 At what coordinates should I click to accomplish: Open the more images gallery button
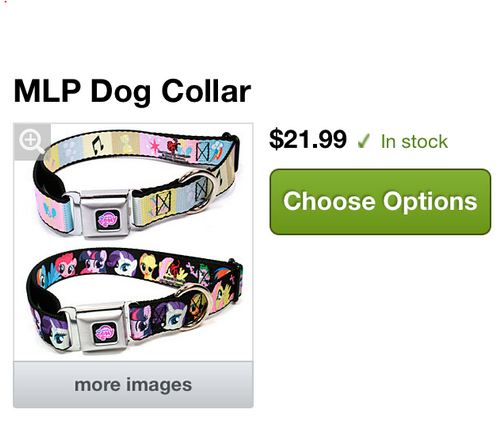(133, 385)
